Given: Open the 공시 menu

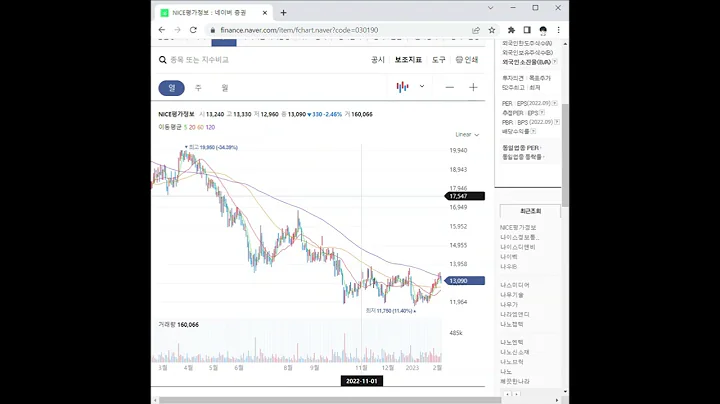Looking at the screenshot, I should [377, 60].
